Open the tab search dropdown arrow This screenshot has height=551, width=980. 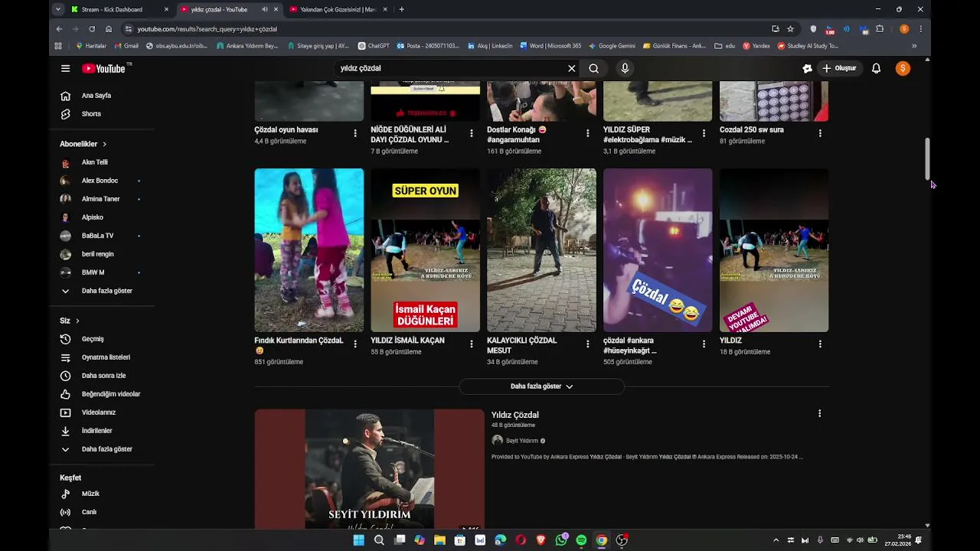tap(58, 9)
